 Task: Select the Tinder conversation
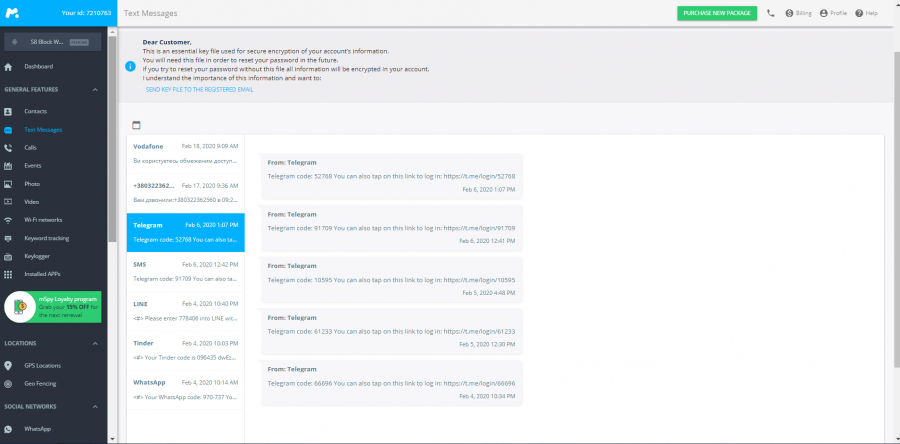coord(185,350)
